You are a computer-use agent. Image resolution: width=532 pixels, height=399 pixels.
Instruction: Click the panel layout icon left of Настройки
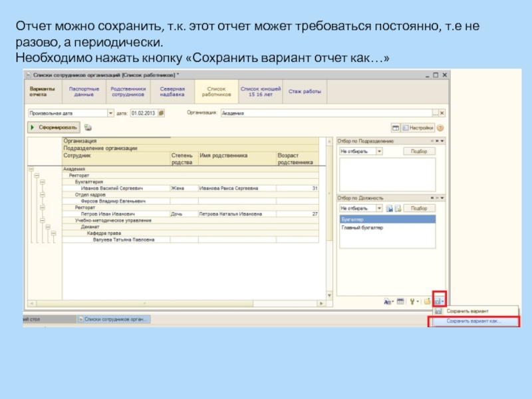tap(395, 128)
